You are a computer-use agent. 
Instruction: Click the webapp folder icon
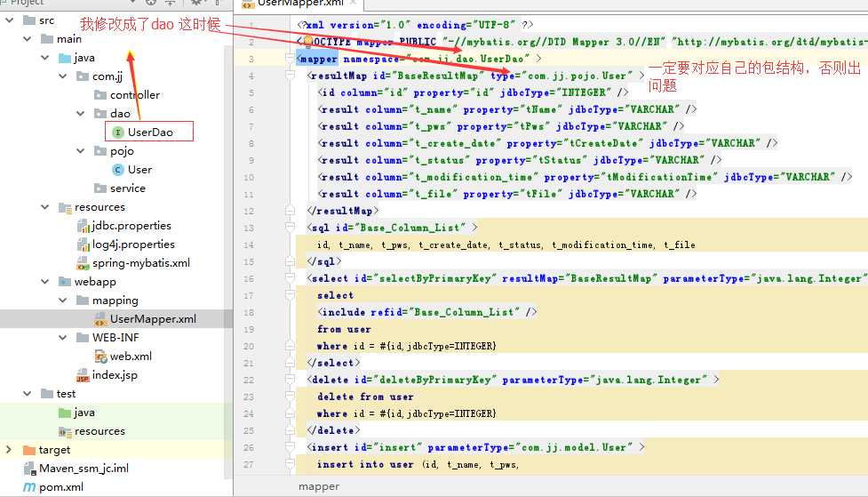(65, 282)
